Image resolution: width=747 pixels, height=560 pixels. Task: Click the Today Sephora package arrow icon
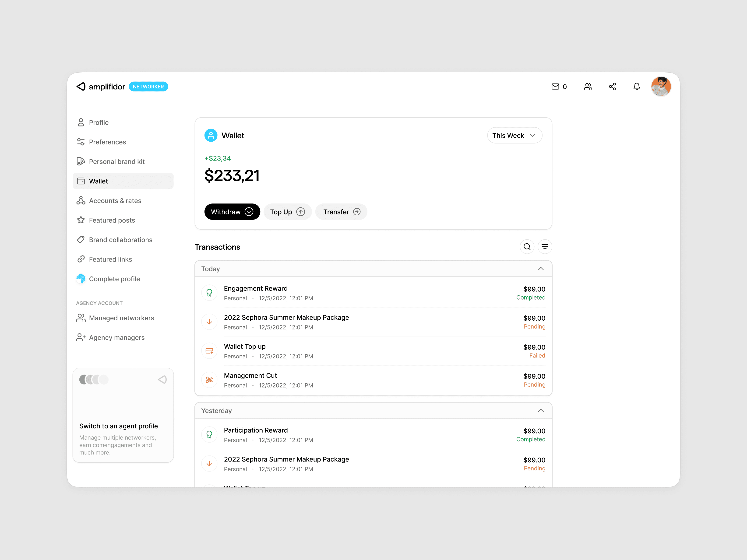209,322
